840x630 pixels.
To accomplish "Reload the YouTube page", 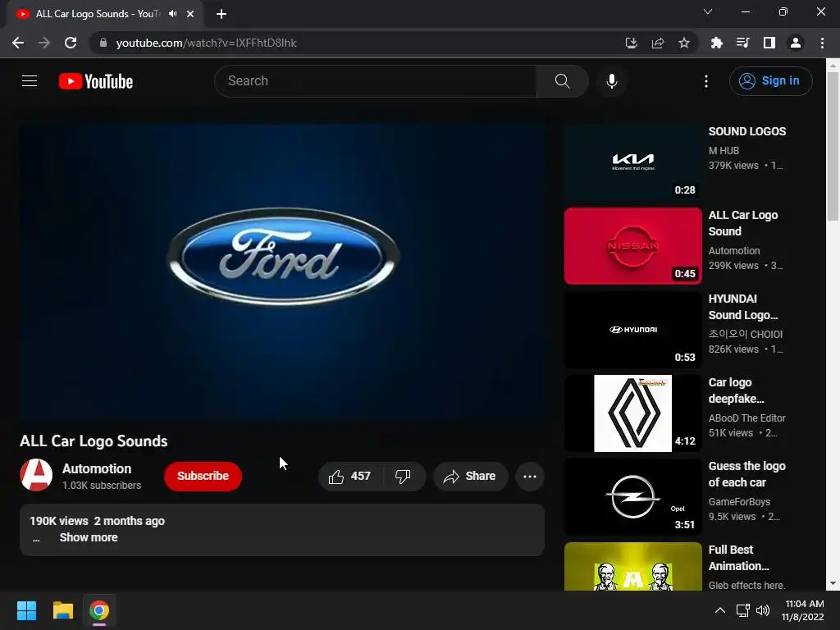I will 71,43.
